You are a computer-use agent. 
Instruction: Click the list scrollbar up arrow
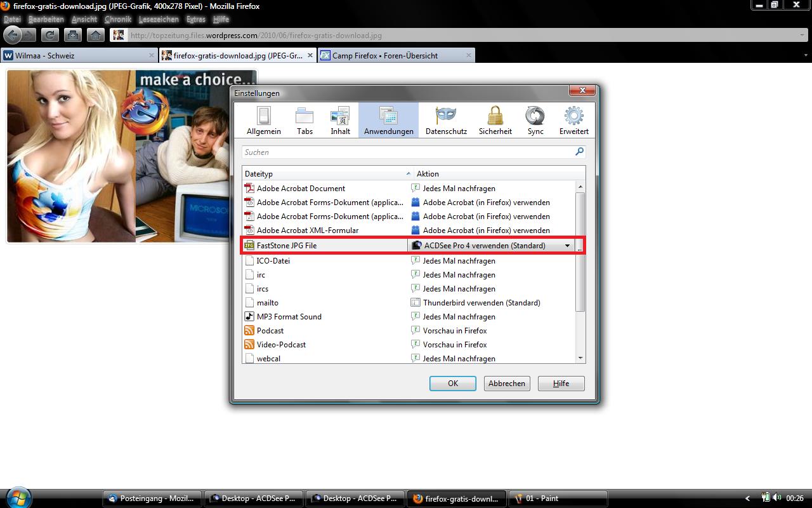[580, 187]
